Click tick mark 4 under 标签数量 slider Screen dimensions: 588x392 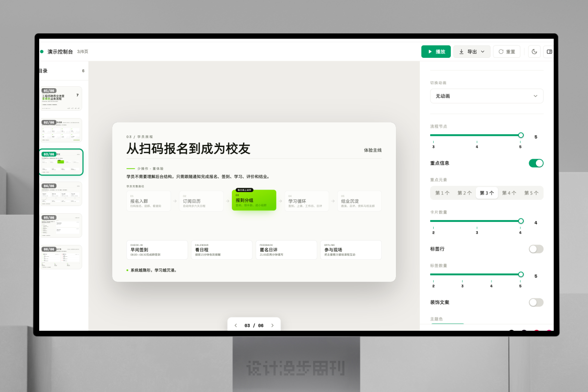click(491, 284)
